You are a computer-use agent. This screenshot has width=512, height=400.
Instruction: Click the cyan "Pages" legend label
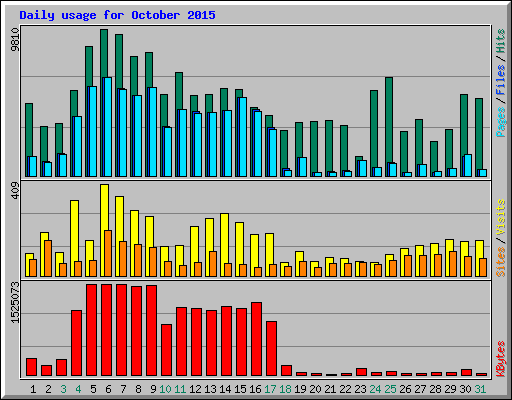[x=500, y=122]
